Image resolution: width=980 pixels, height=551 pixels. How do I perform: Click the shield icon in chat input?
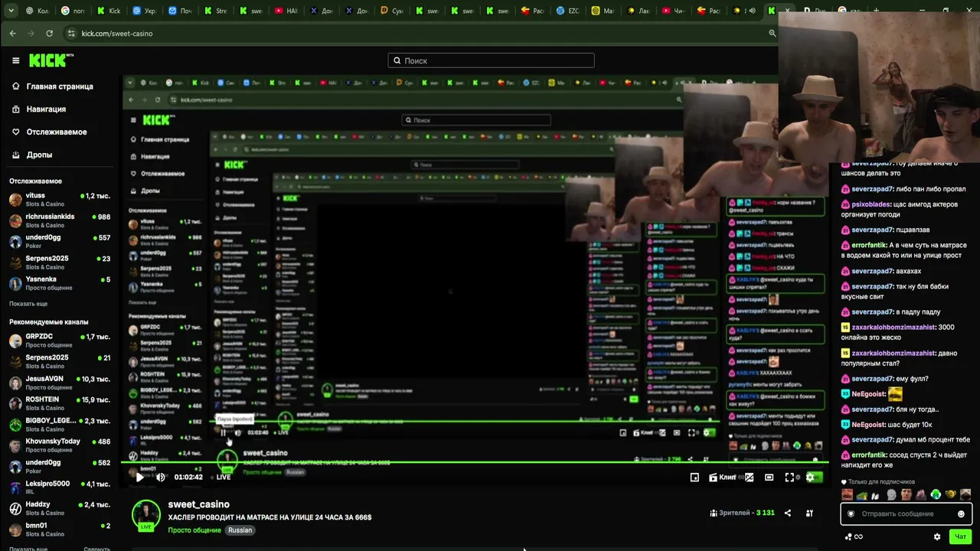(x=851, y=514)
